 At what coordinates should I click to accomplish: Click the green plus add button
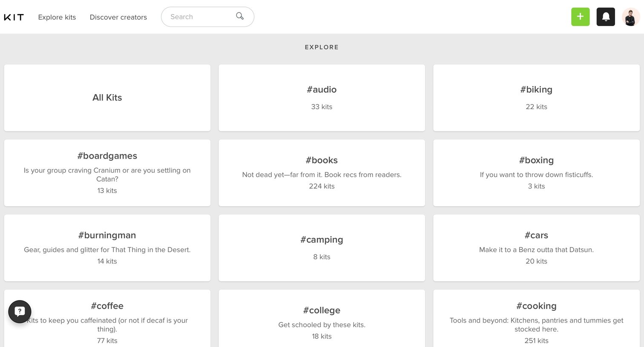click(580, 17)
